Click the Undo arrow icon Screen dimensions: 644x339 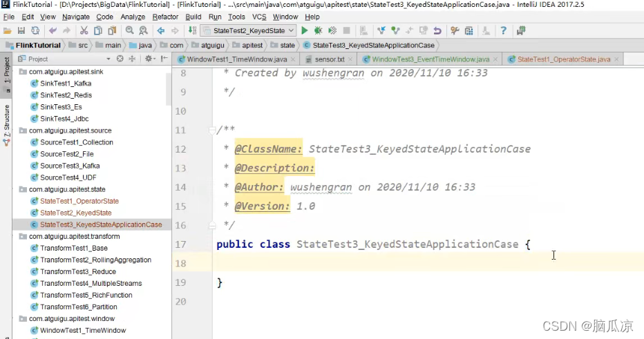coord(53,31)
